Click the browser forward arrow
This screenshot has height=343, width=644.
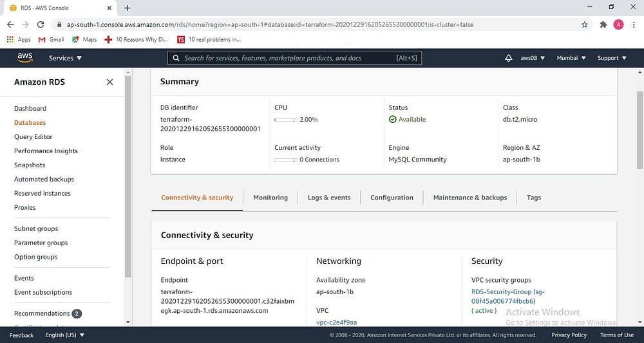click(26, 24)
